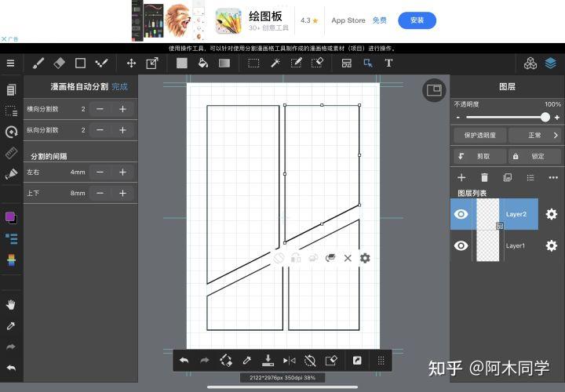Add a new layer with plus icon
The image size is (565, 392).
pos(461,177)
